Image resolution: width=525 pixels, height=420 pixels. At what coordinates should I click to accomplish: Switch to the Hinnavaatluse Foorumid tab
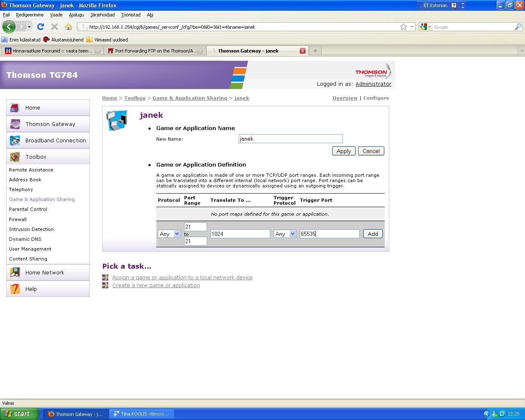click(52, 51)
